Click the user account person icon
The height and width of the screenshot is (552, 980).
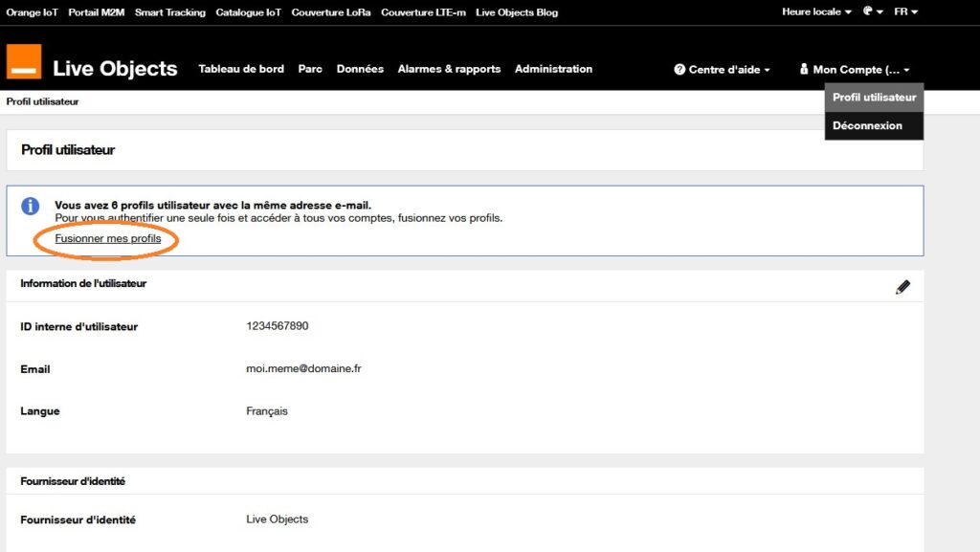(804, 70)
